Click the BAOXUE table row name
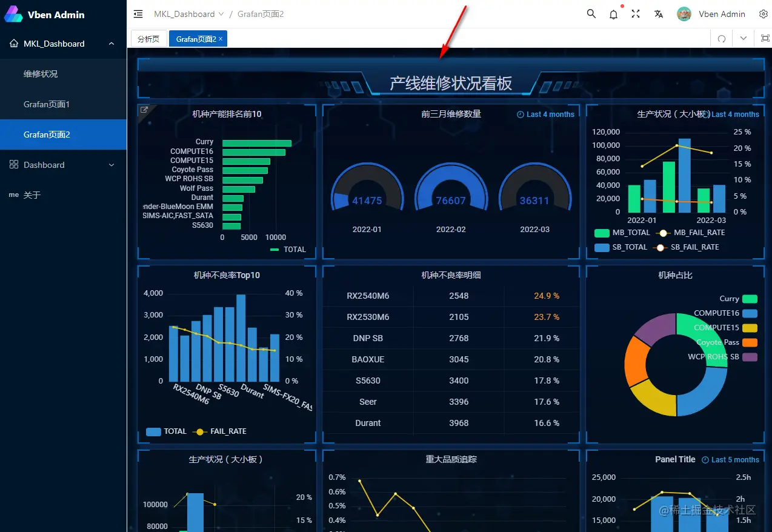Image resolution: width=772 pixels, height=532 pixels. (368, 359)
